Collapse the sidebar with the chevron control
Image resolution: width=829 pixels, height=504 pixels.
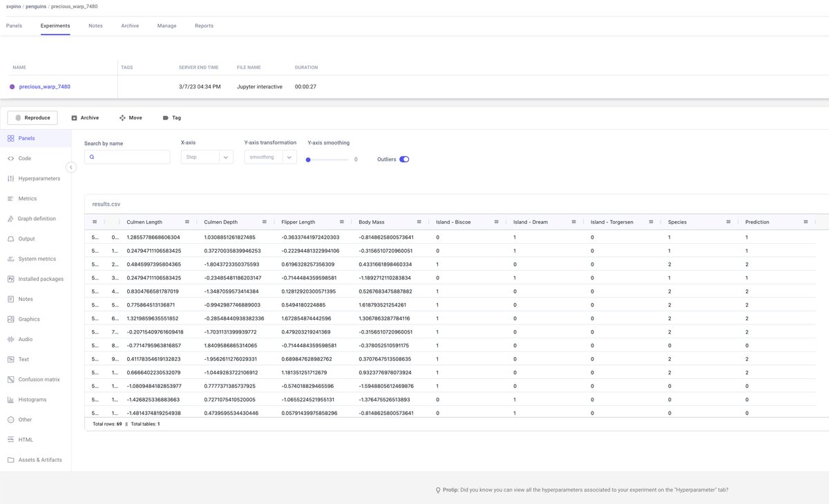(71, 166)
